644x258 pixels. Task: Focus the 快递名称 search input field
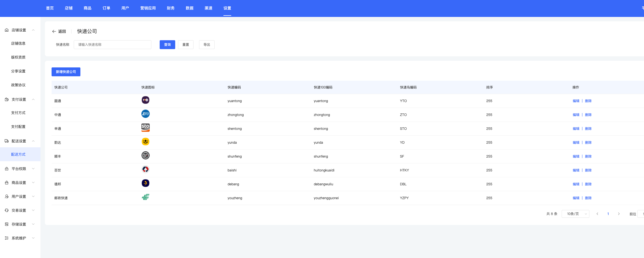tap(112, 45)
